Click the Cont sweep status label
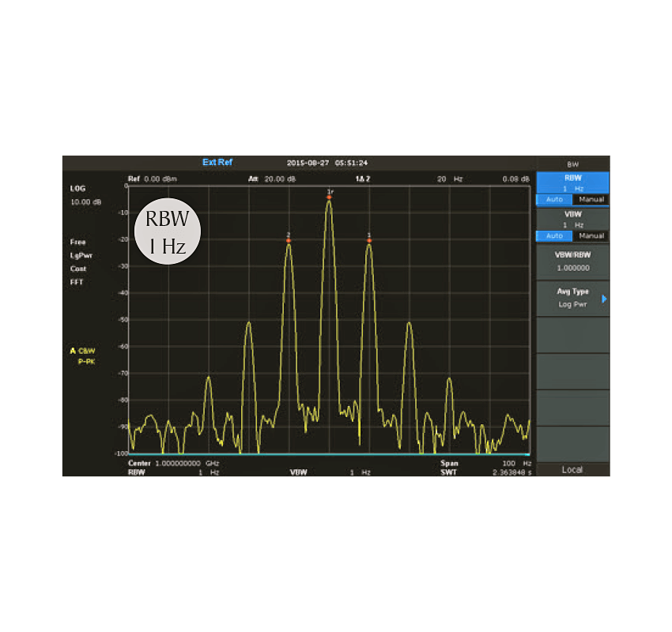This screenshot has height=632, width=672. (x=78, y=269)
